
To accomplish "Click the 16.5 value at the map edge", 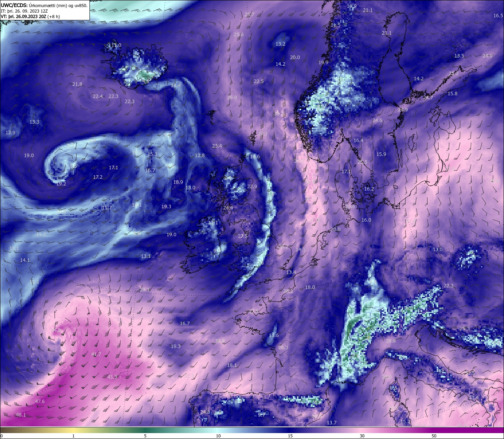I will [498, 16].
